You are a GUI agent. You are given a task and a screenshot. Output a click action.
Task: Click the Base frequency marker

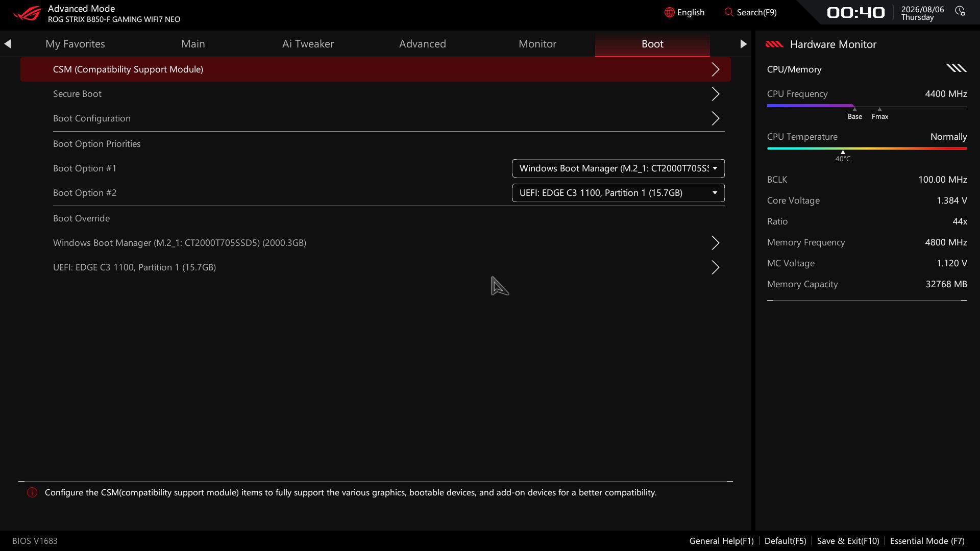click(x=855, y=114)
